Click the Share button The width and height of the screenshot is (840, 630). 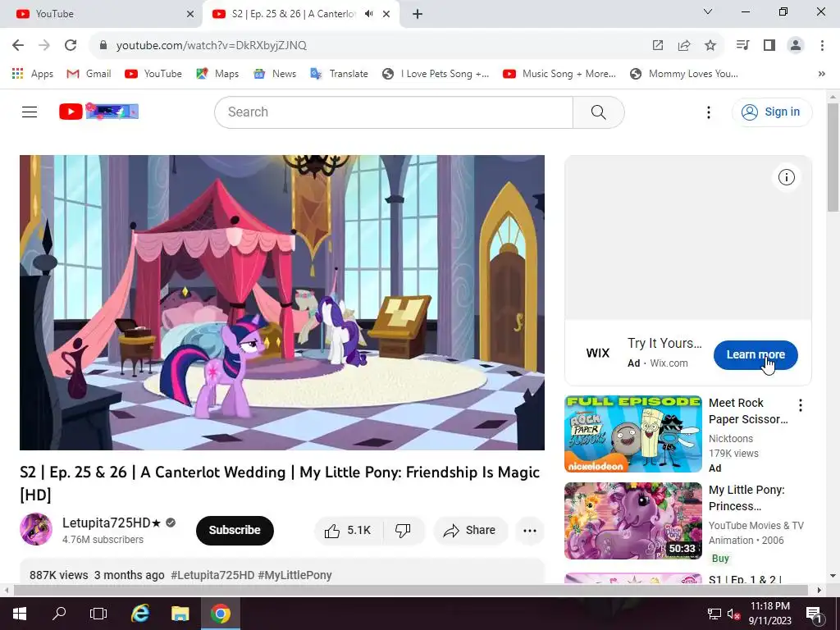pos(470,531)
